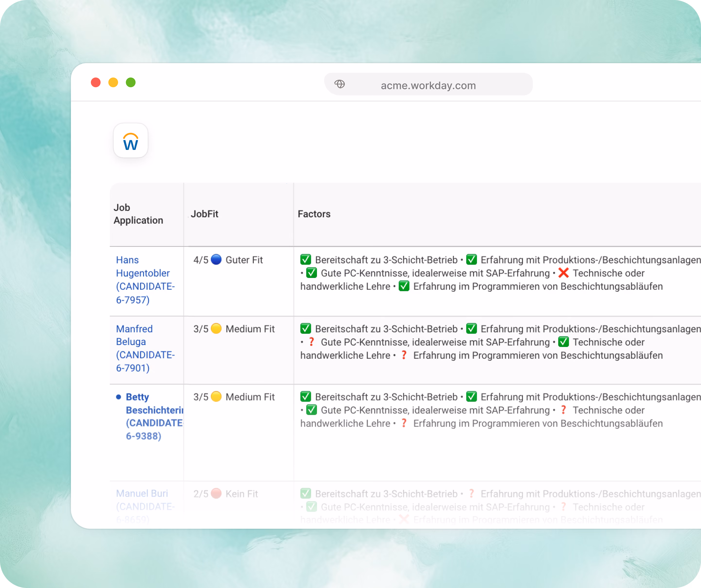Click the green maximize window button
Image resolution: width=701 pixels, height=588 pixels.
pyautogui.click(x=130, y=82)
